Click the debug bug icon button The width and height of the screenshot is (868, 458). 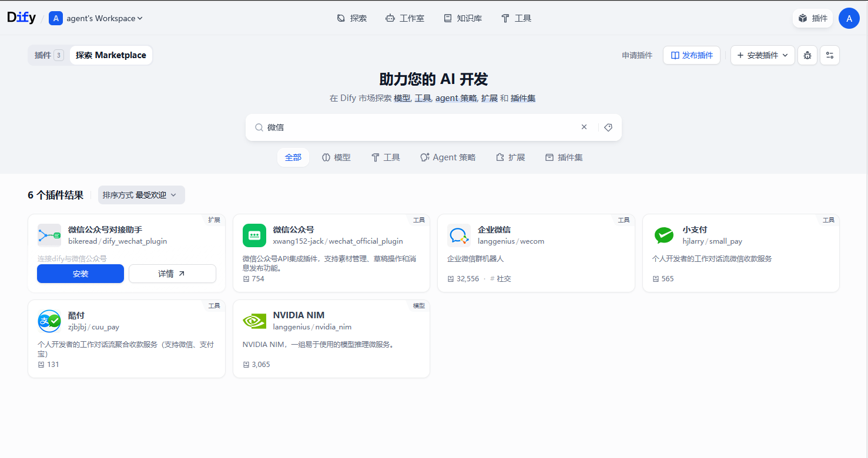coord(807,55)
